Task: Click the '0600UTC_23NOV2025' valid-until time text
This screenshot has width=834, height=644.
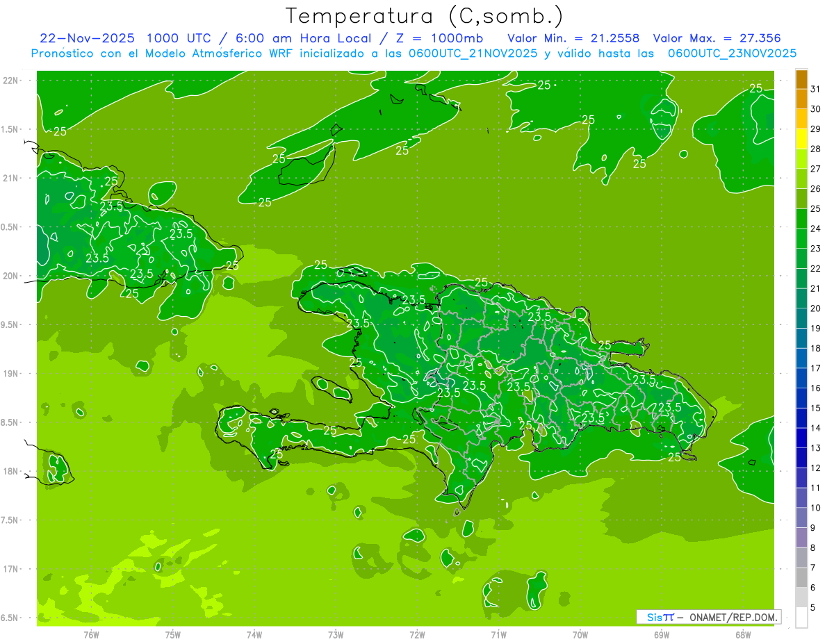Action: pyautogui.click(x=732, y=53)
